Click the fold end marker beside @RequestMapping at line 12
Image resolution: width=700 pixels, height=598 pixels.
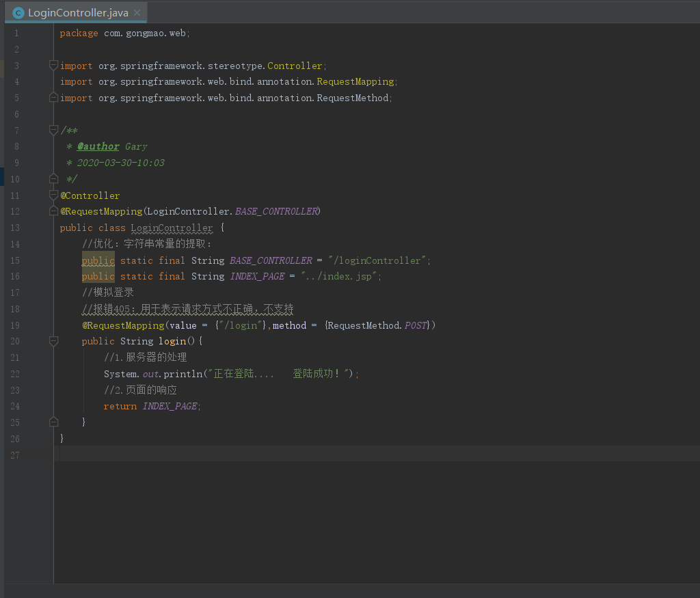tap(53, 211)
